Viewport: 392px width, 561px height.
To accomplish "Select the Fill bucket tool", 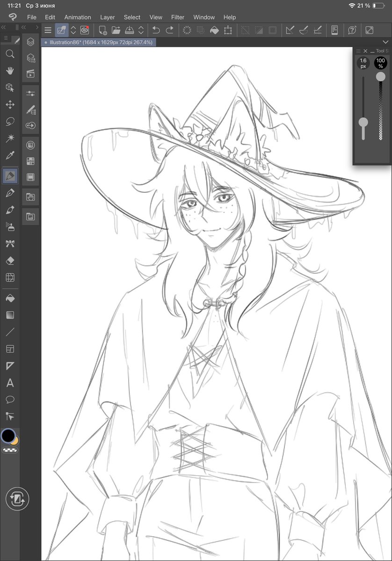I will click(10, 298).
